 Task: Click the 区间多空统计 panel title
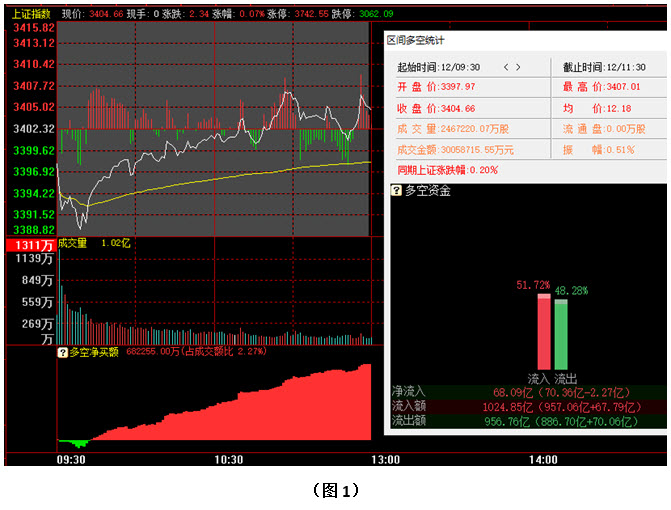[416, 41]
